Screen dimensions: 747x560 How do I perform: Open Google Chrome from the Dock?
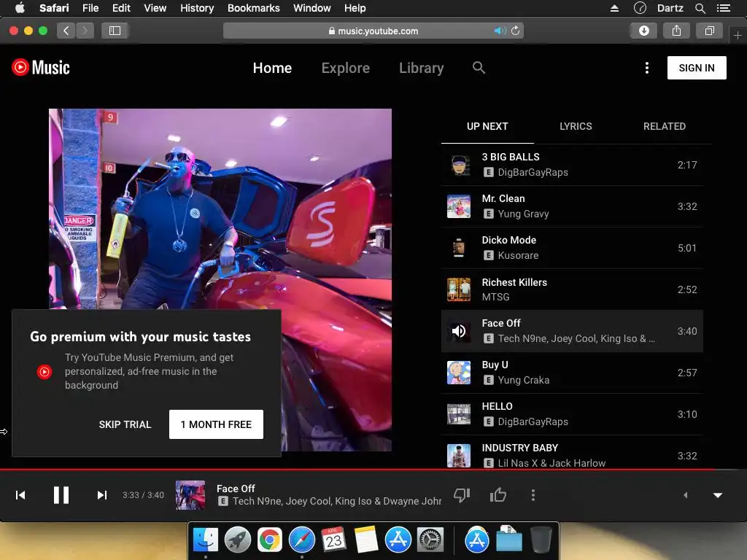pos(270,540)
